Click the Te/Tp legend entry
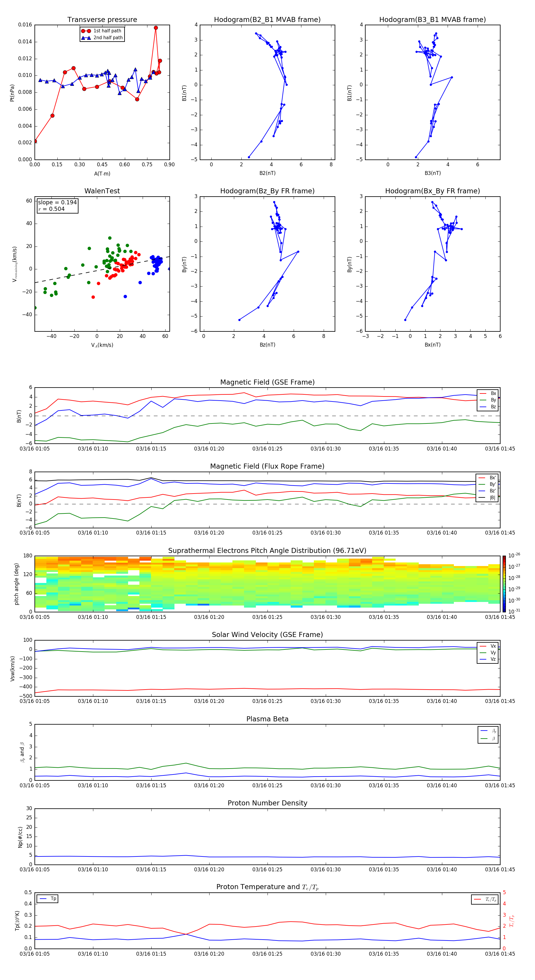Screen dimensions: 535x980 (x=485, y=899)
